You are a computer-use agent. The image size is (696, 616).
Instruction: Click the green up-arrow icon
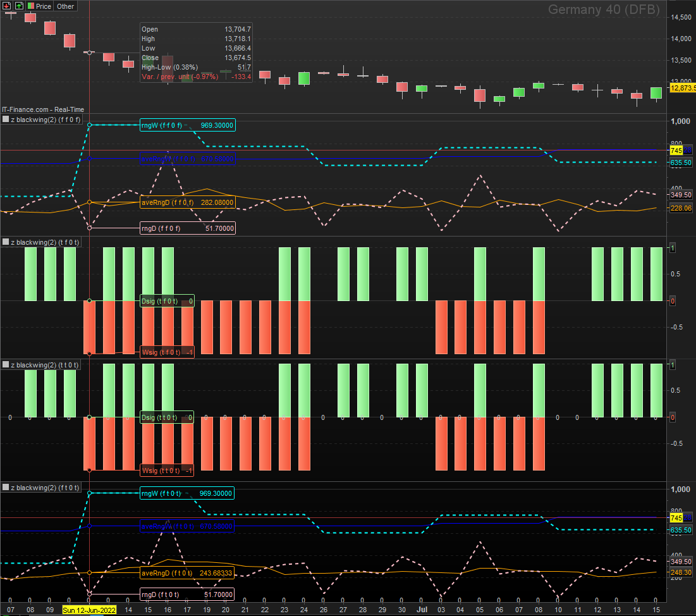pyautogui.click(x=19, y=6)
